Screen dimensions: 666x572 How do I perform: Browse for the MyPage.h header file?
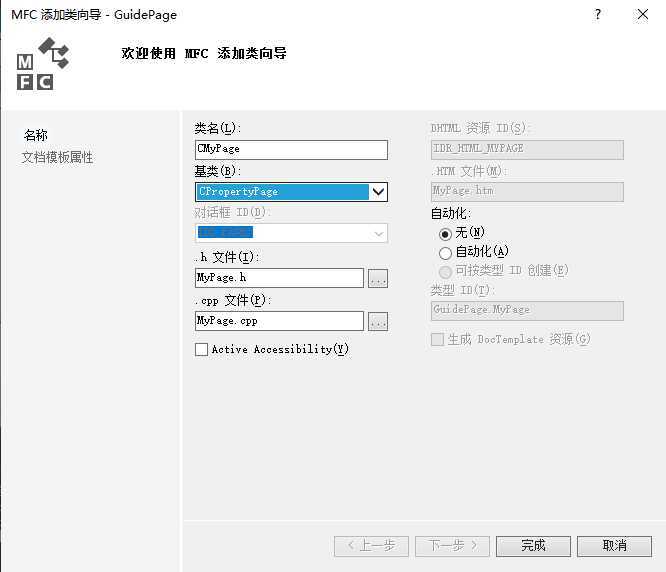[x=378, y=278]
